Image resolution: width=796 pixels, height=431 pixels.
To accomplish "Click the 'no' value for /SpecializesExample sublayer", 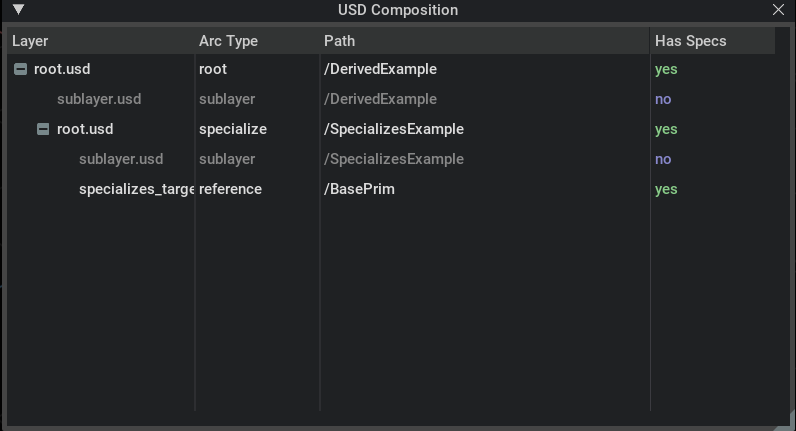I will (663, 160).
